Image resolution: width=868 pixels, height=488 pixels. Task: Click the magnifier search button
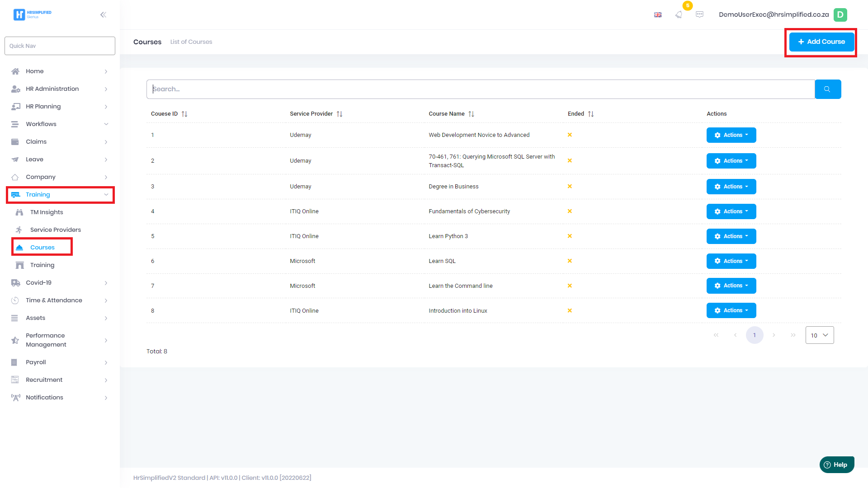pos(827,89)
